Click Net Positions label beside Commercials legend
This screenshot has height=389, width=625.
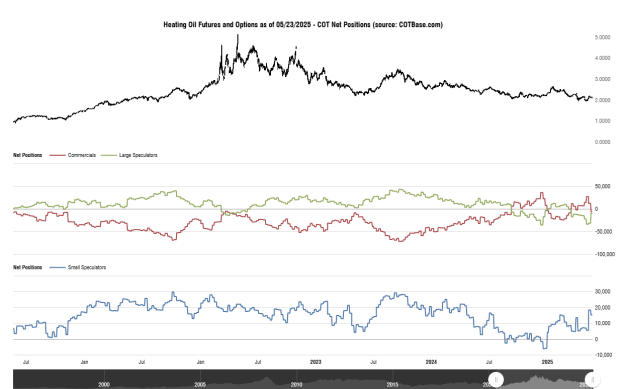point(28,155)
